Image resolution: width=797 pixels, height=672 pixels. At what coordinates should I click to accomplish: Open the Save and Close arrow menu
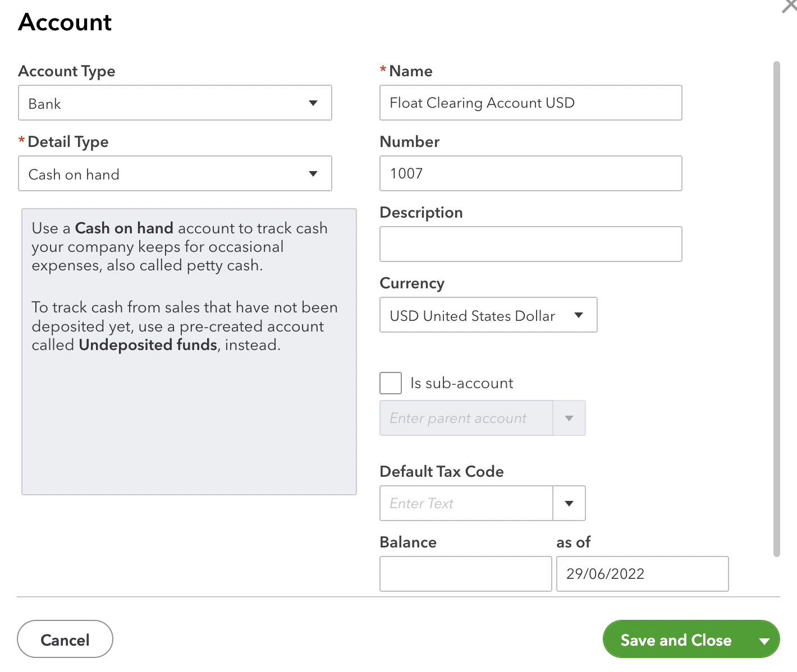coord(764,641)
